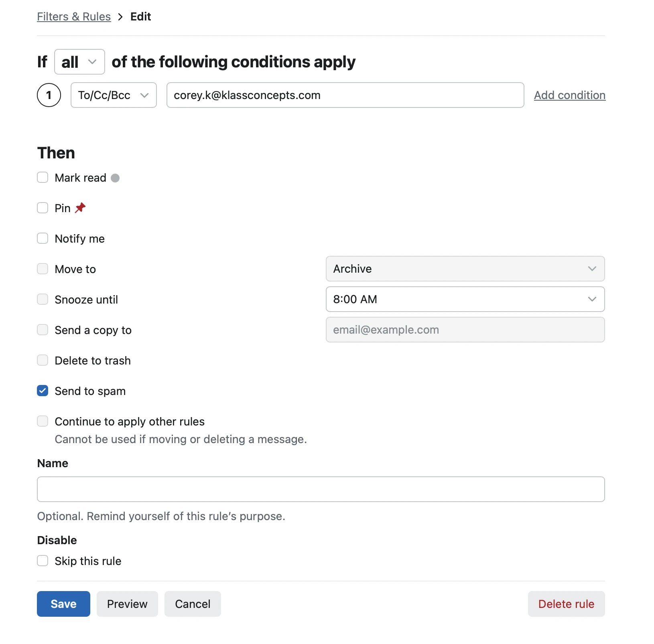Click the Delete rule button
The width and height of the screenshot is (654, 644).
[x=566, y=604]
